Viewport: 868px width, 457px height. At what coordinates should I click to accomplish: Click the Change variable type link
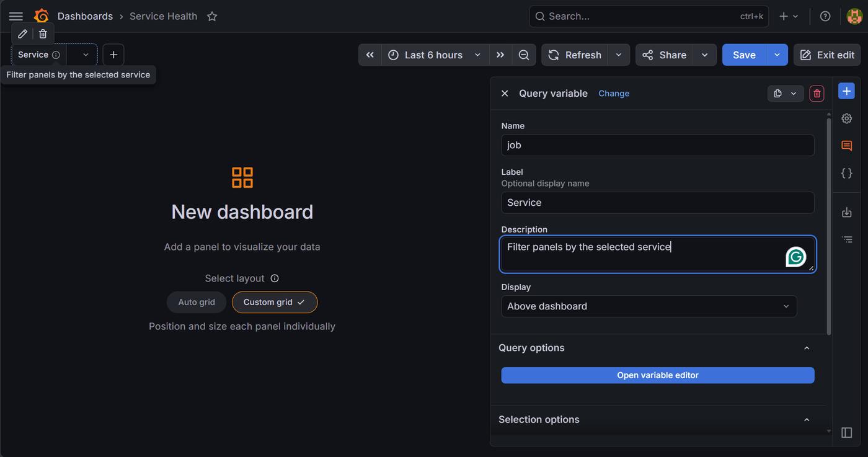coord(614,94)
